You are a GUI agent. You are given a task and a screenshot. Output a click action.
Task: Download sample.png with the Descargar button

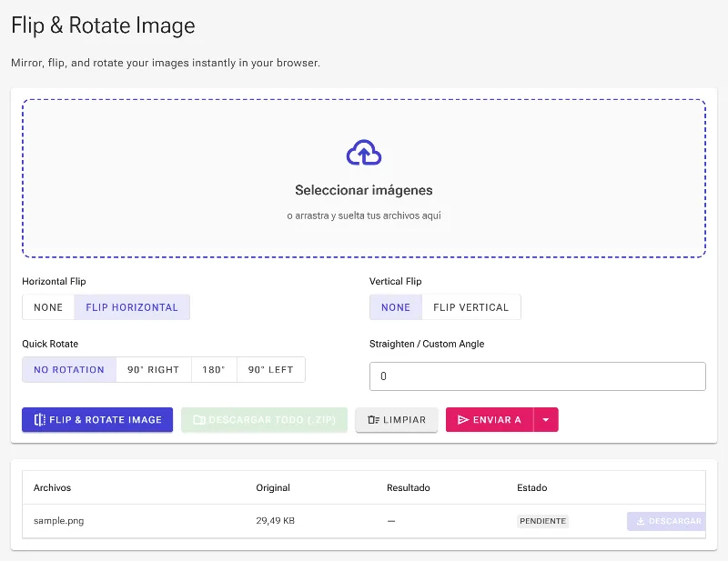[x=666, y=521]
